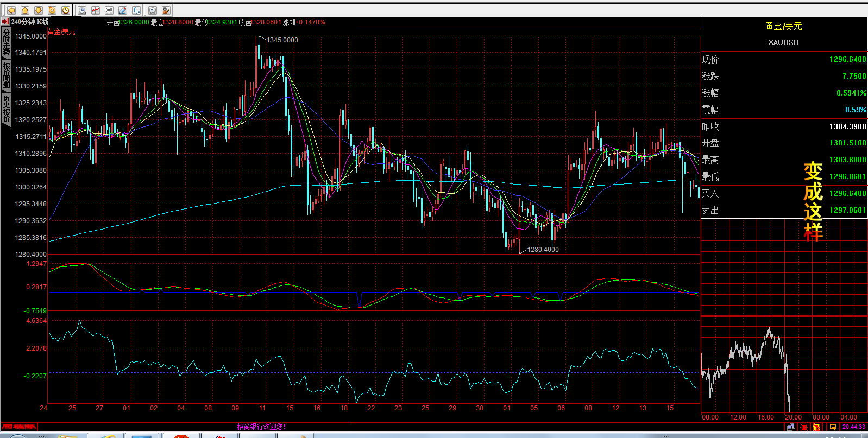Click the 20:00 label on the intraday chart
868x438 pixels.
(x=793, y=417)
